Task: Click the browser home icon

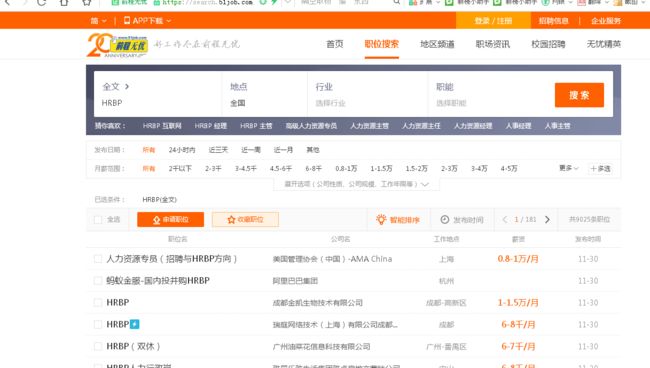Action: (64, 2)
